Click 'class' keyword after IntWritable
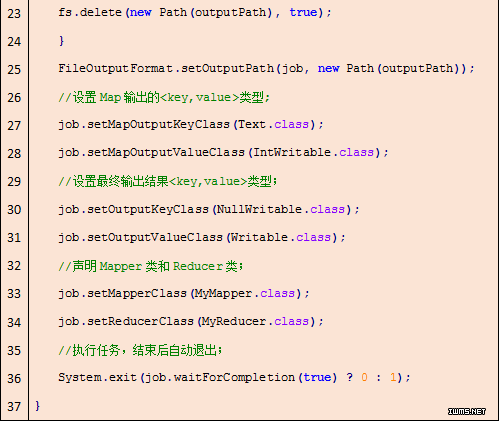 356,153
